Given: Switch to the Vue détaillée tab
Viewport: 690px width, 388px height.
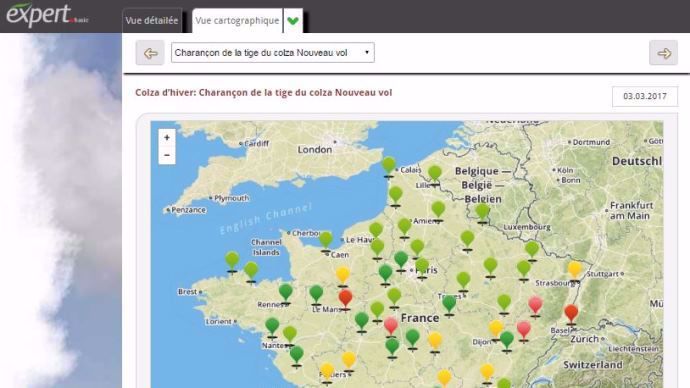Looking at the screenshot, I should pos(152,21).
